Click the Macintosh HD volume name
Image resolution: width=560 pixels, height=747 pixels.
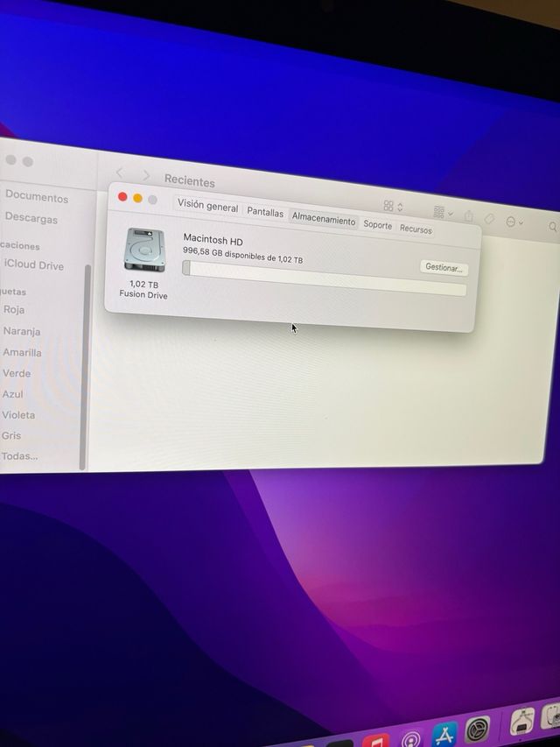coord(213,240)
